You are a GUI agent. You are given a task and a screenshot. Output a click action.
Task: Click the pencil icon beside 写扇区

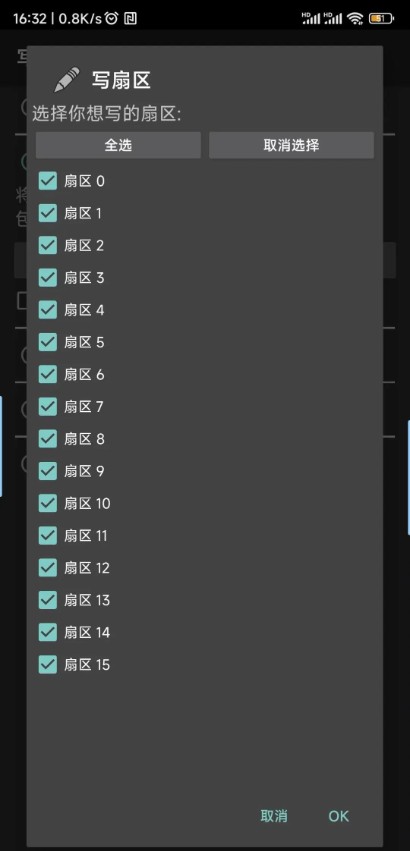[x=67, y=80]
